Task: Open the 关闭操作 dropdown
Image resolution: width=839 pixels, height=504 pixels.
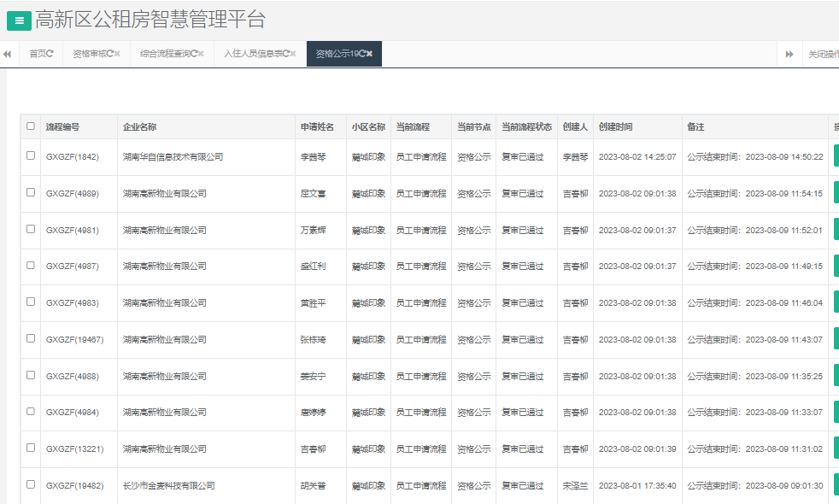Action: point(823,54)
